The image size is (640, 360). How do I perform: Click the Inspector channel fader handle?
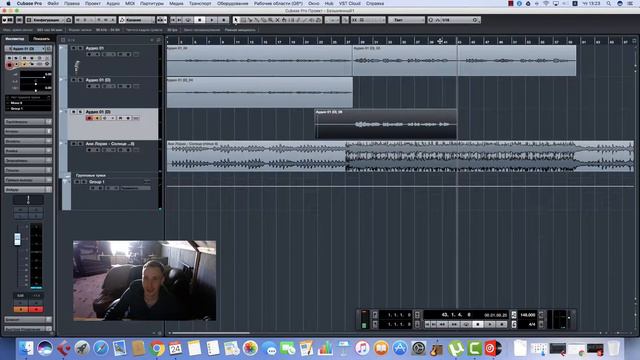[17, 239]
